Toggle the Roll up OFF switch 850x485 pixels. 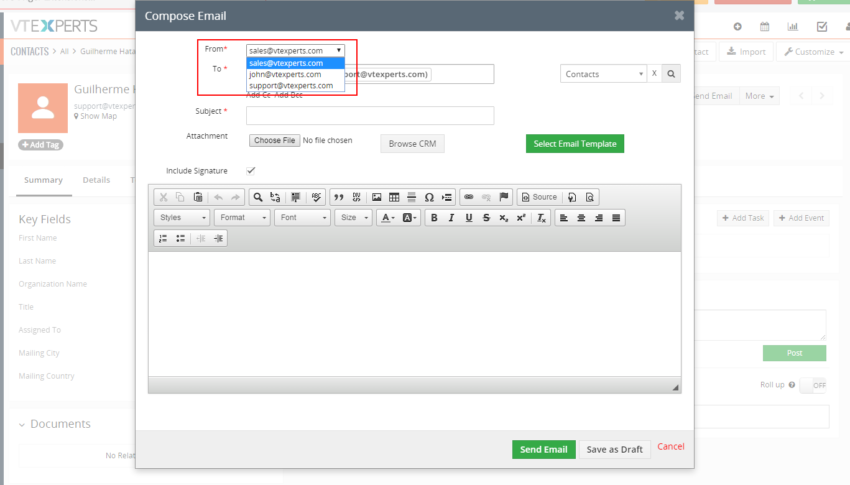tap(813, 385)
